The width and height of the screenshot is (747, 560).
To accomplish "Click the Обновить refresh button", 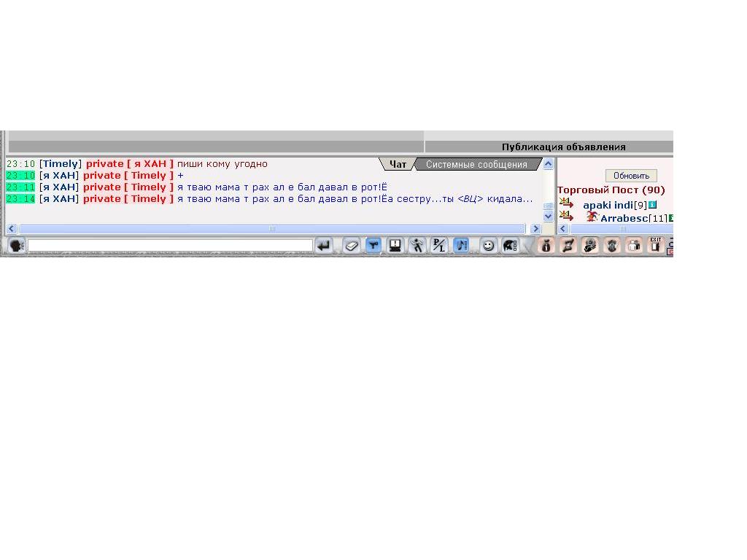I will [x=631, y=176].
